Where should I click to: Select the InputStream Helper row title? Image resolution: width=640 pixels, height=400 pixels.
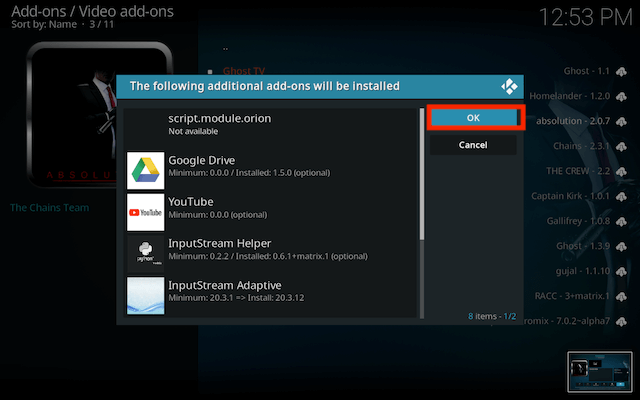click(220, 244)
